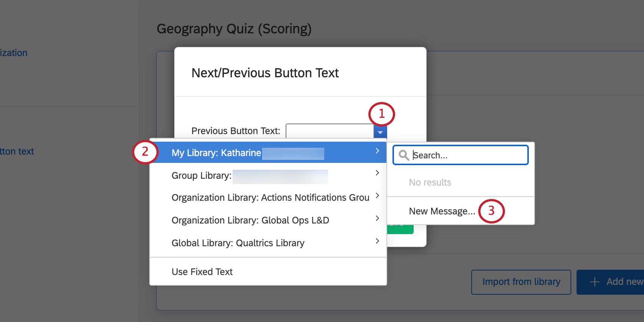Click the Add new button

[617, 282]
